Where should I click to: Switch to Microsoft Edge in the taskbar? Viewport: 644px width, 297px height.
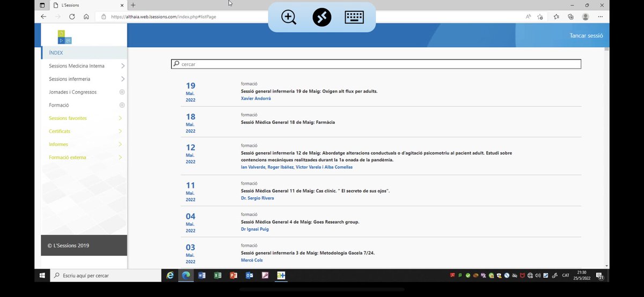click(x=186, y=276)
